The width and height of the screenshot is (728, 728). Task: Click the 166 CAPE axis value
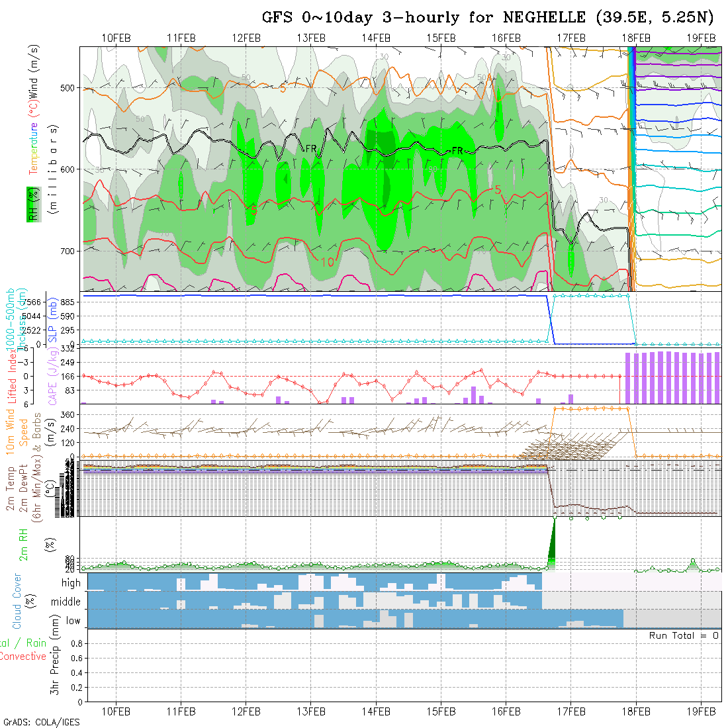click(x=68, y=377)
